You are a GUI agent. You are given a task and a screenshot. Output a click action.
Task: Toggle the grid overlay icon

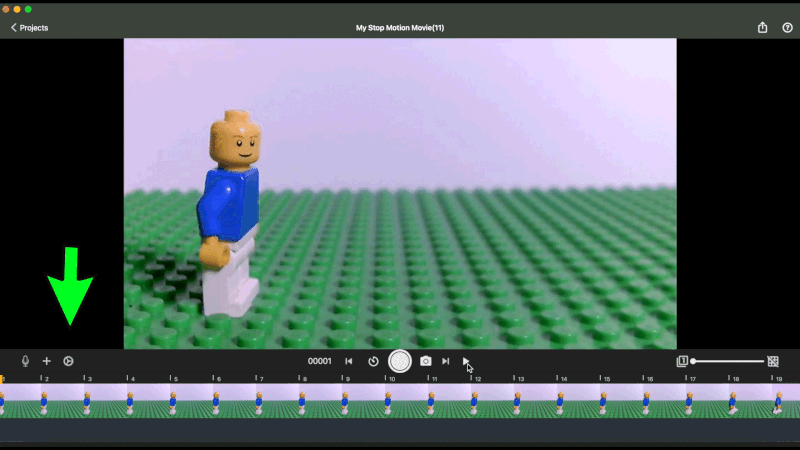[773, 361]
